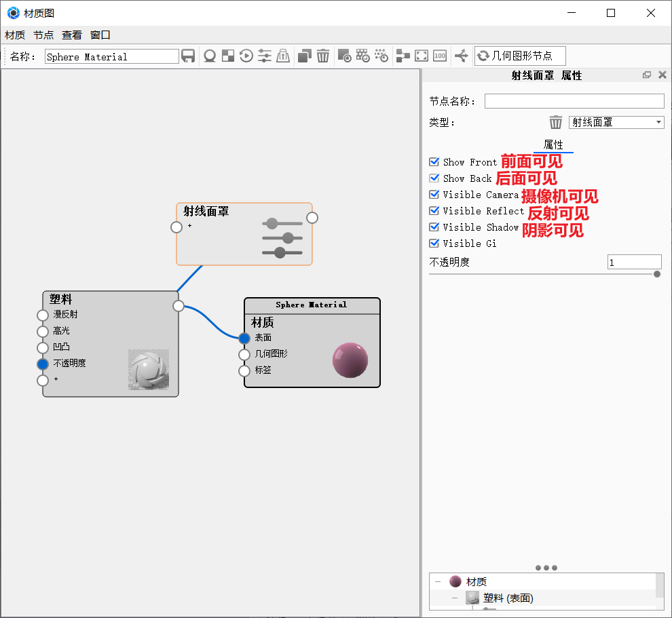The image size is (672, 618).
Task: Click the 标签 input socket
Action: pyautogui.click(x=244, y=371)
